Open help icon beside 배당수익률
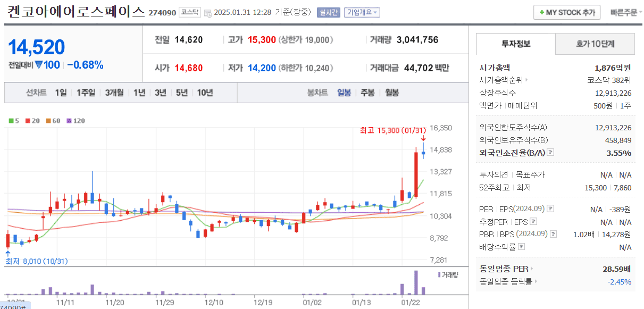The image size is (644, 309). (x=522, y=247)
